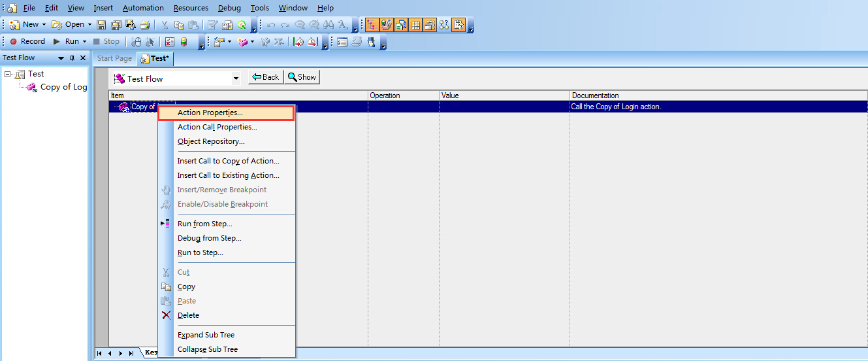Open the Automation menu
The height and width of the screenshot is (361, 868).
143,8
